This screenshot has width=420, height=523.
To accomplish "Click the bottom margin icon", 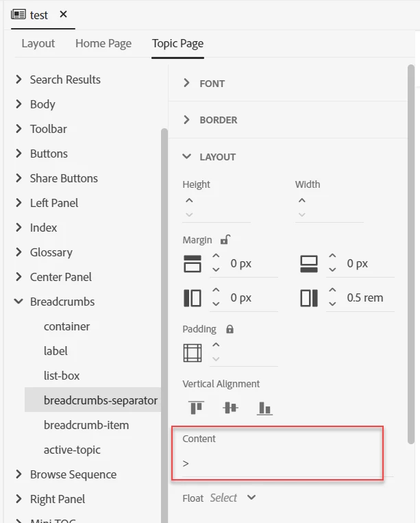I will [x=309, y=263].
